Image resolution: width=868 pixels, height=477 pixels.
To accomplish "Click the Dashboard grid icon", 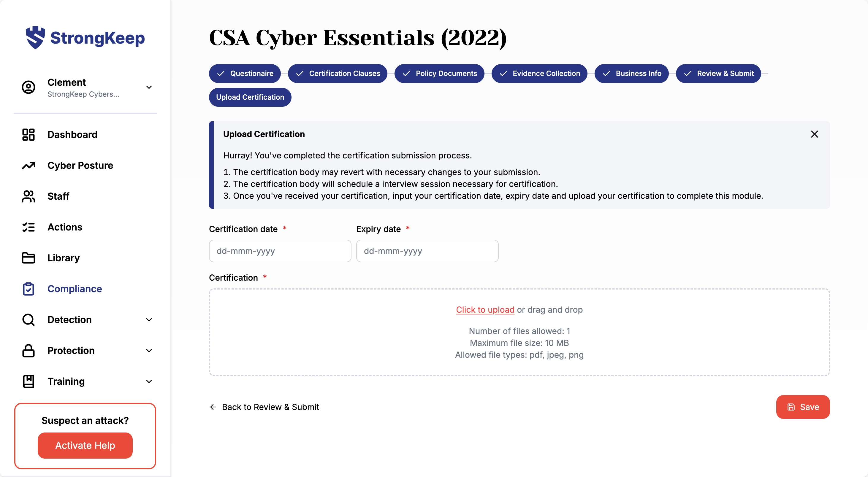I will [28, 135].
